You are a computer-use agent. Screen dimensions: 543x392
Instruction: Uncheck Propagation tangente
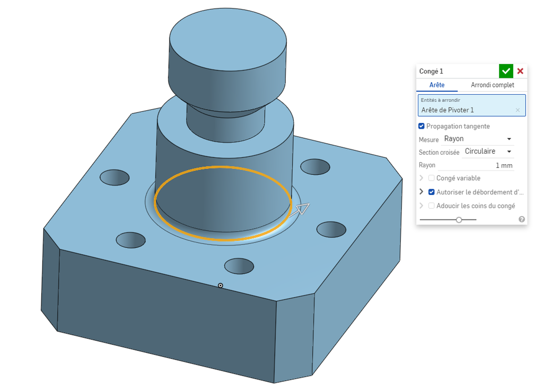(422, 126)
